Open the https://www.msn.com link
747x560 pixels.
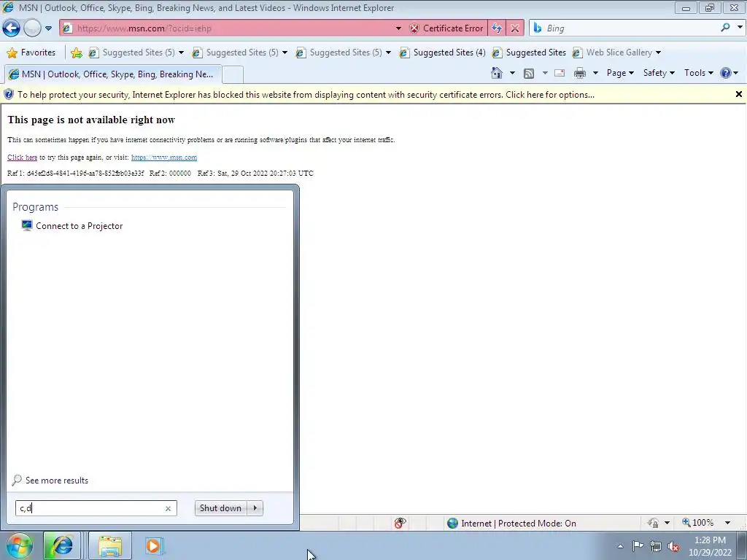coord(164,157)
